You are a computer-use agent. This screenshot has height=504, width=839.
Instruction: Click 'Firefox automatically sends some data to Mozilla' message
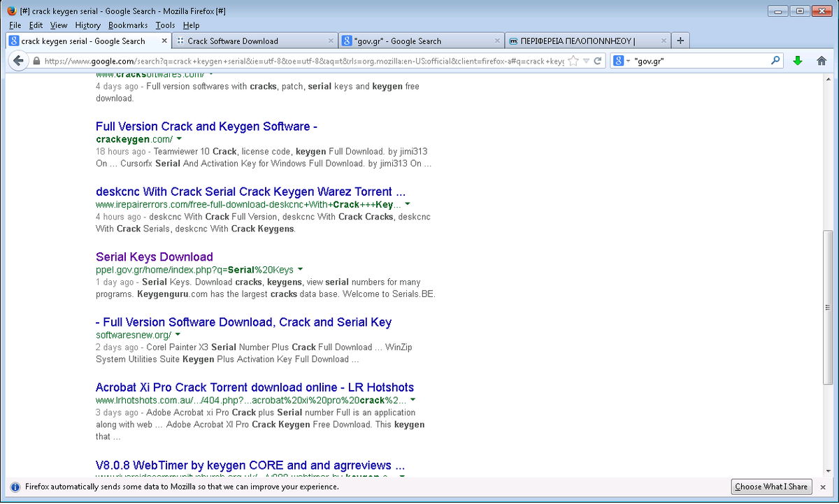click(182, 487)
